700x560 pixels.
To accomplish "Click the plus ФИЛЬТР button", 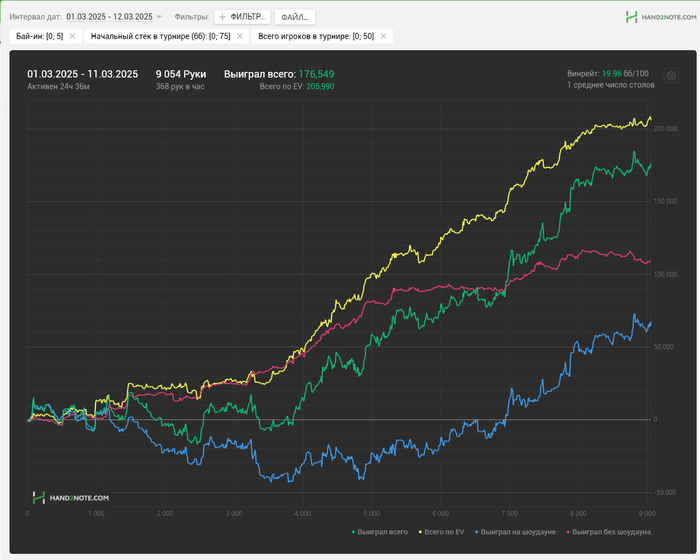I will tap(242, 17).
